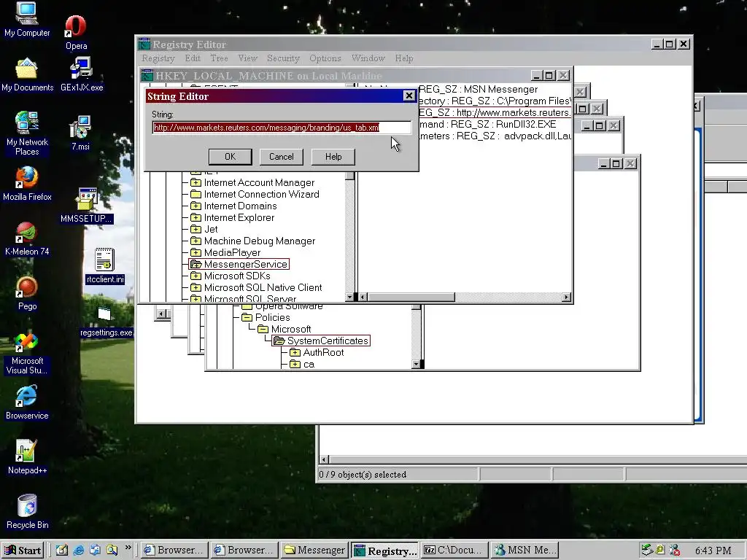Click the search quick launch icon
Image resolution: width=747 pixels, height=560 pixels.
(112, 550)
